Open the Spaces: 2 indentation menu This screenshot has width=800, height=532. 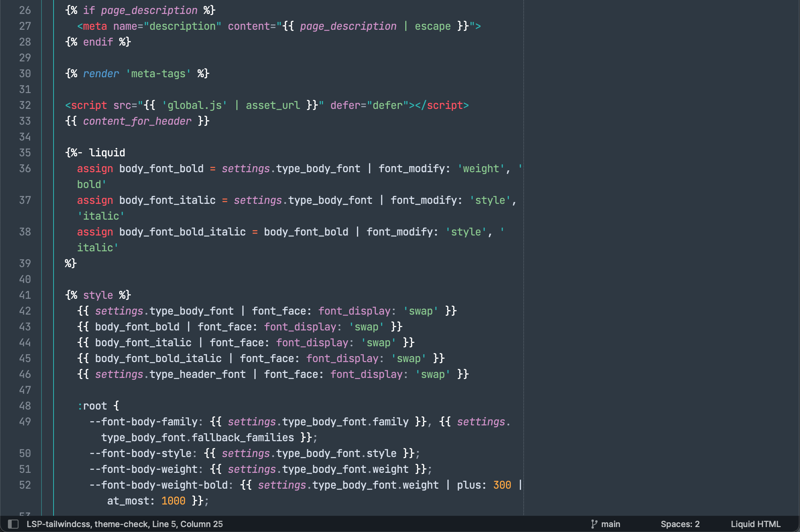pos(680,524)
